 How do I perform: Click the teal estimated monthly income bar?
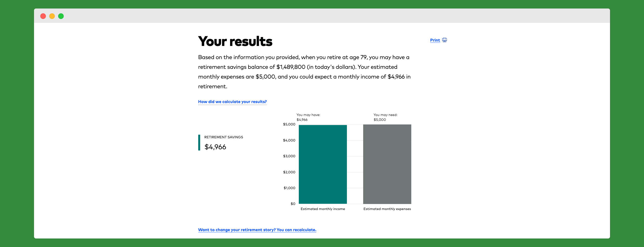point(323,164)
